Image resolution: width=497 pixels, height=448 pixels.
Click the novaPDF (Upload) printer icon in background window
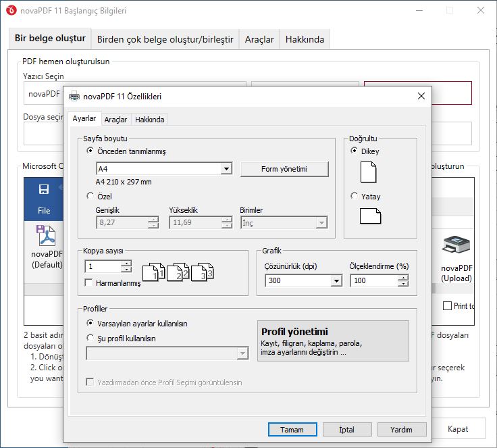pyautogui.click(x=456, y=245)
